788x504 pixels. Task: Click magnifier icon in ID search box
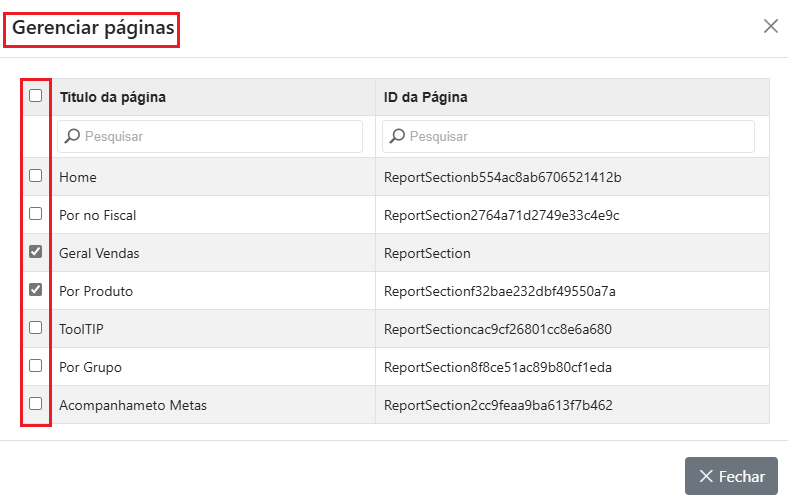(397, 136)
